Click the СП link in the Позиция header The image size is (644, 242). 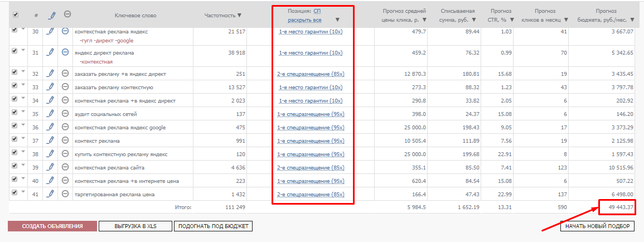point(317,11)
